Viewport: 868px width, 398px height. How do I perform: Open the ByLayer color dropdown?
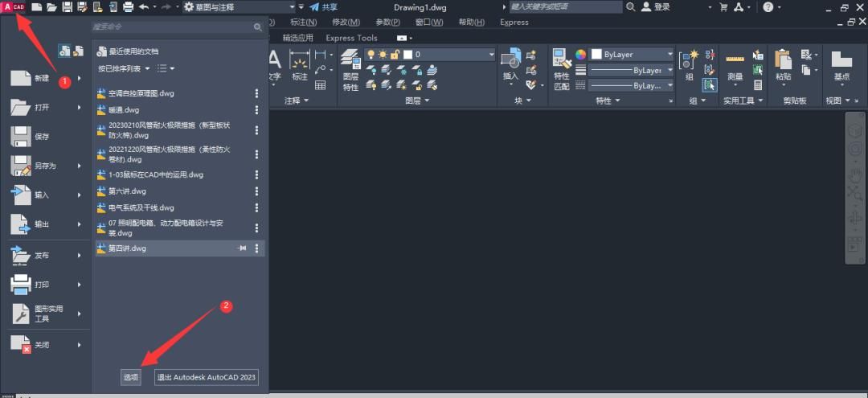pyautogui.click(x=632, y=54)
